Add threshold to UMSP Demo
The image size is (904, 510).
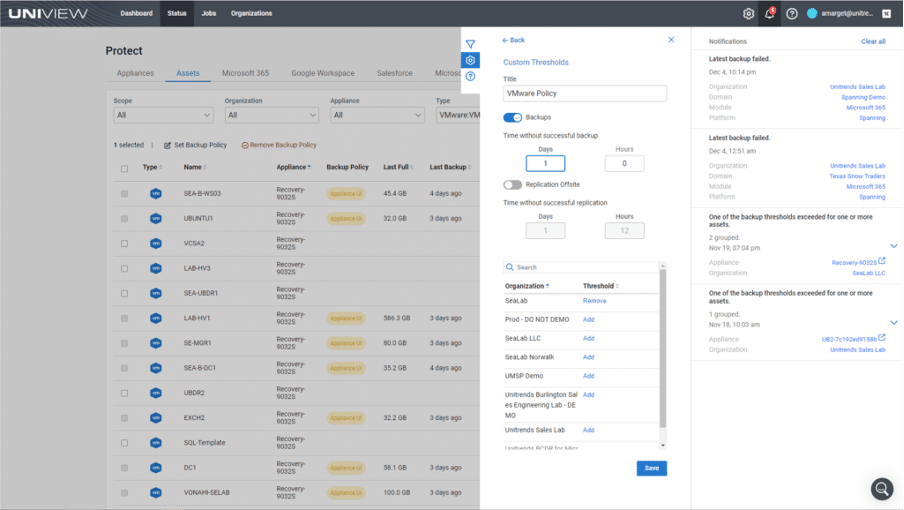[x=589, y=376]
